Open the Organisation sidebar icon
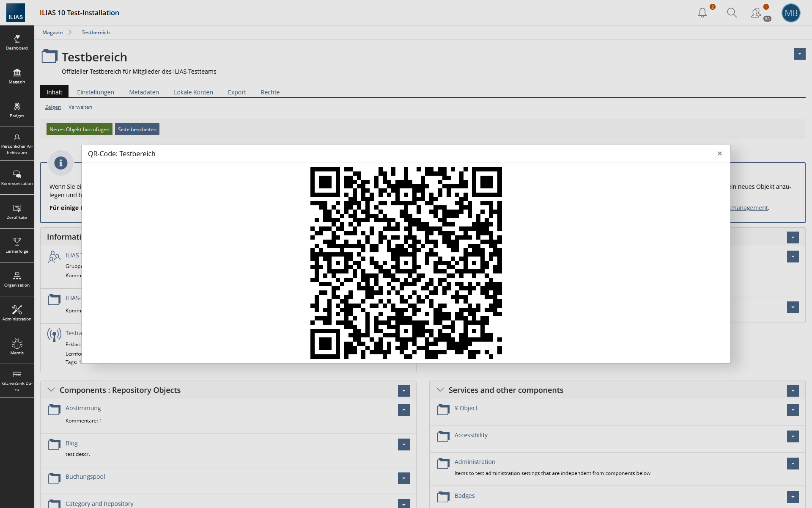 tap(17, 279)
